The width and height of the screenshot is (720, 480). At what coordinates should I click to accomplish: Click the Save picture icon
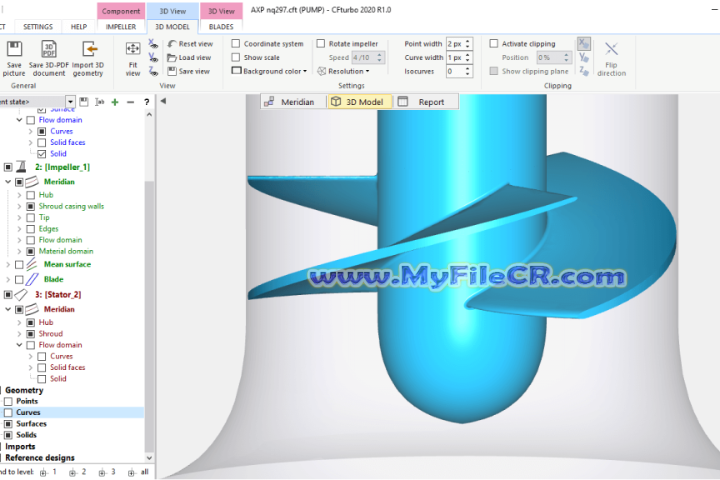[x=14, y=49]
